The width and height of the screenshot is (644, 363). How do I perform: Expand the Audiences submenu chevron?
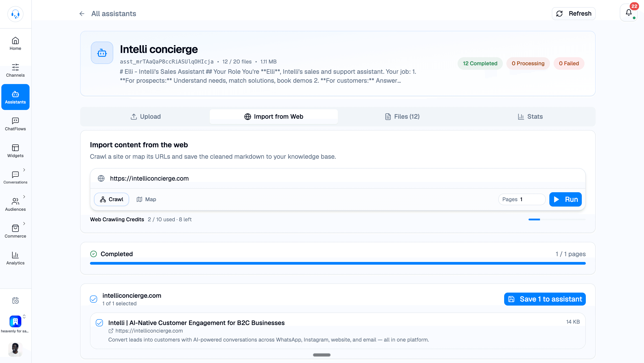24,196
